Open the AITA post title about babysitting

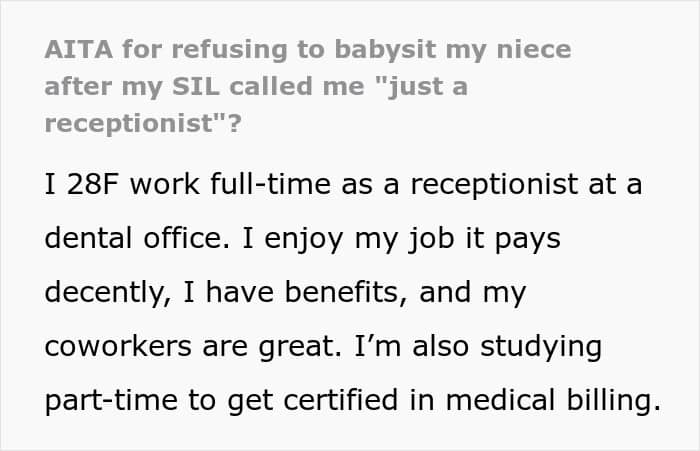click(x=308, y=86)
